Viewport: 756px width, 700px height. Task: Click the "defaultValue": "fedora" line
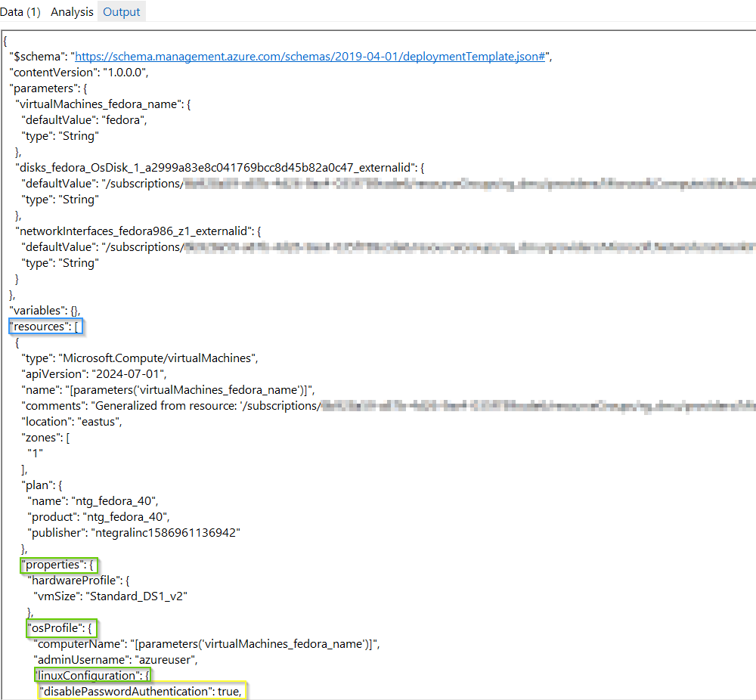85,120
